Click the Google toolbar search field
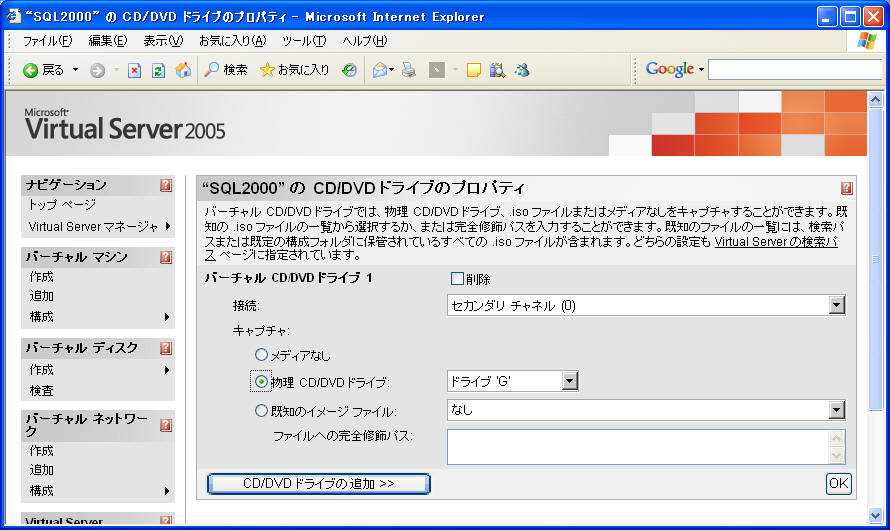The width and height of the screenshot is (890, 530). tap(796, 70)
